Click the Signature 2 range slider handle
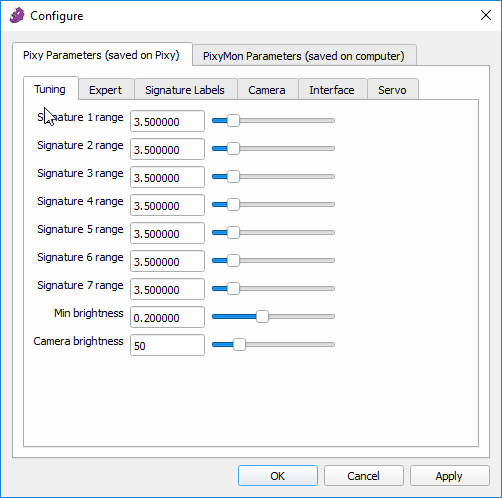This screenshot has height=498, width=502. click(x=233, y=149)
